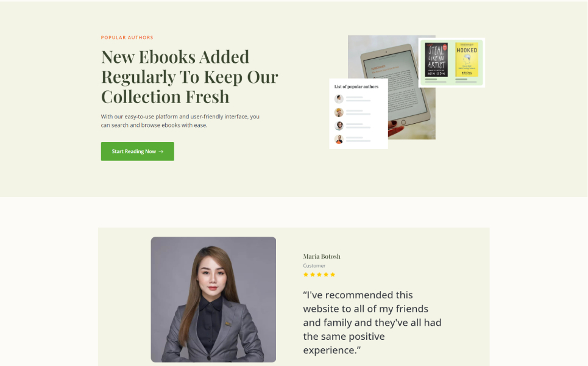Select the first author avatar in list
Image resolution: width=588 pixels, height=366 pixels.
[339, 99]
